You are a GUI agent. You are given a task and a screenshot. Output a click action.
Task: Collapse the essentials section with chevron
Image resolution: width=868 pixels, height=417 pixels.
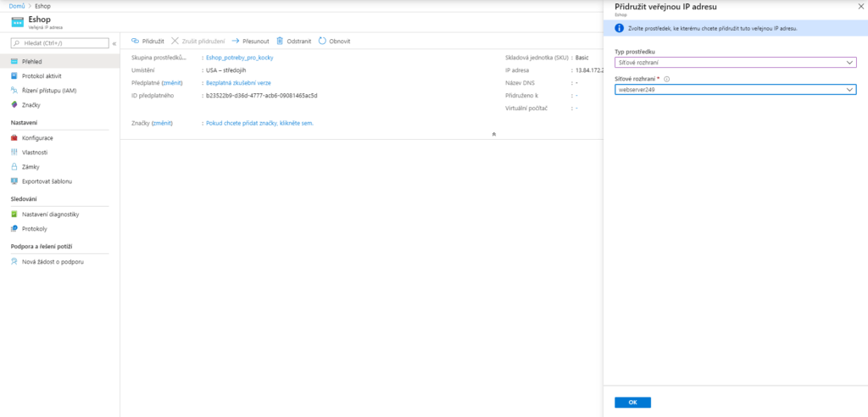point(493,134)
